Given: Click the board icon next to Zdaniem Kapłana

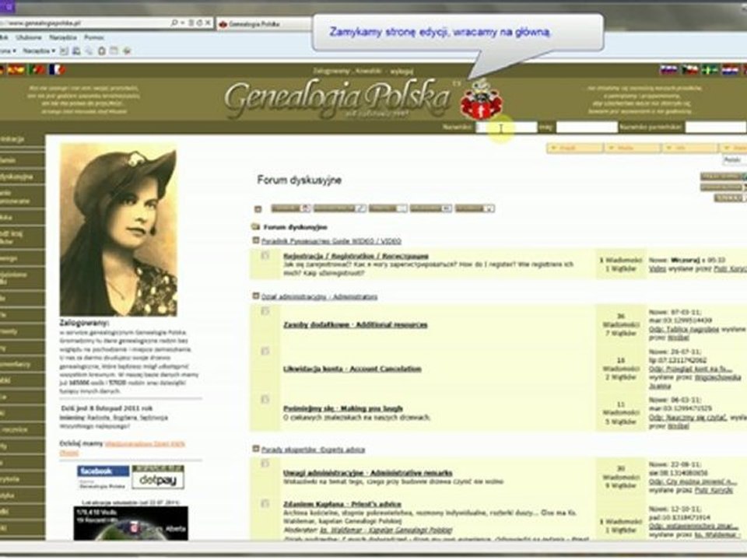Looking at the screenshot, I should (x=265, y=503).
